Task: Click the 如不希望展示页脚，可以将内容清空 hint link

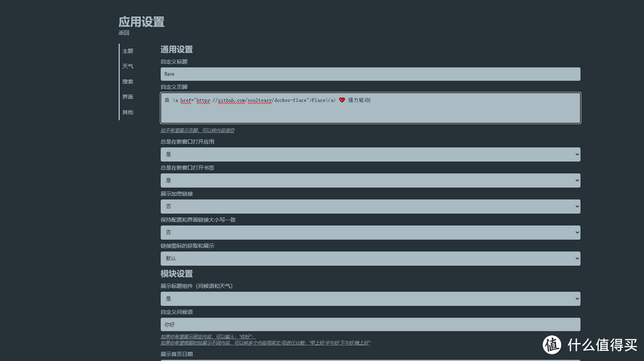Action: [x=198, y=130]
